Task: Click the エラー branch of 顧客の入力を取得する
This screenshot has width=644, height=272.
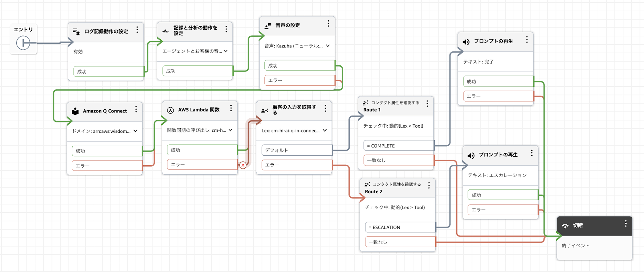Action: tap(297, 165)
